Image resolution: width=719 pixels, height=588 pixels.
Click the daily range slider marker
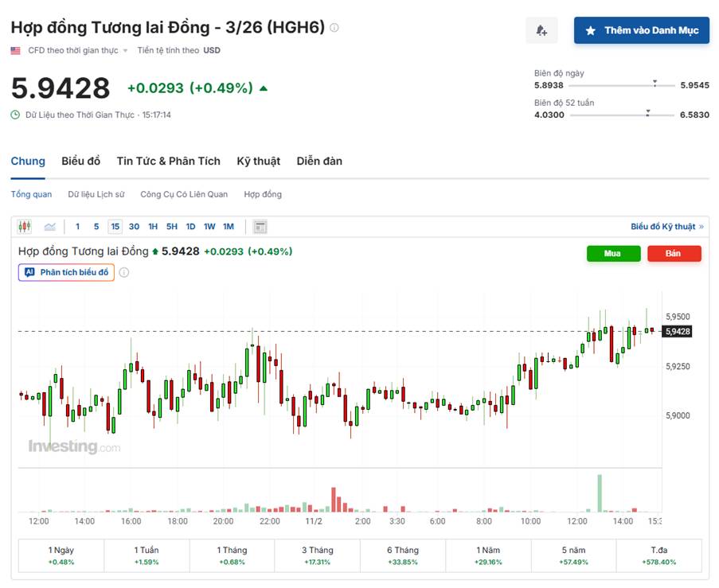click(x=655, y=84)
